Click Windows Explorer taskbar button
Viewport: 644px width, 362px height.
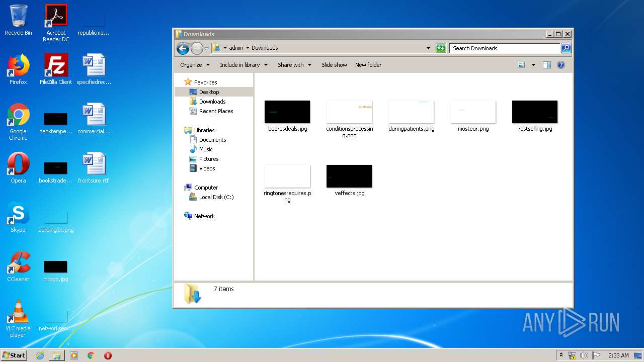57,355
